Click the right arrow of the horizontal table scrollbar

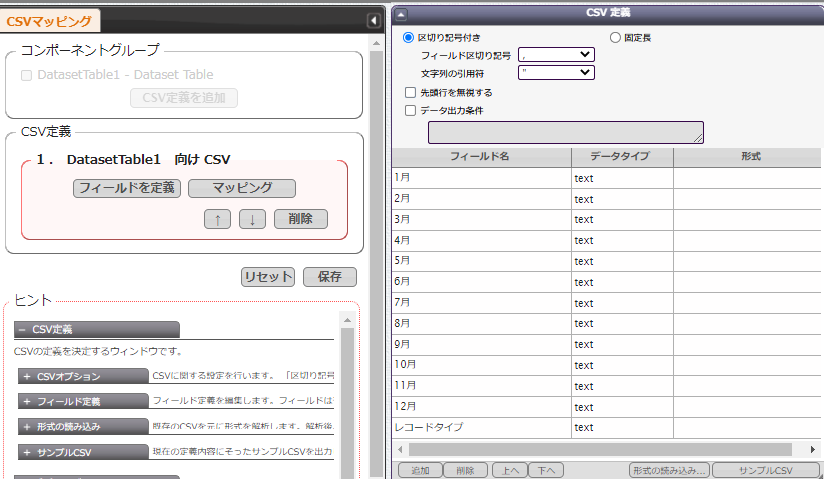[812, 450]
